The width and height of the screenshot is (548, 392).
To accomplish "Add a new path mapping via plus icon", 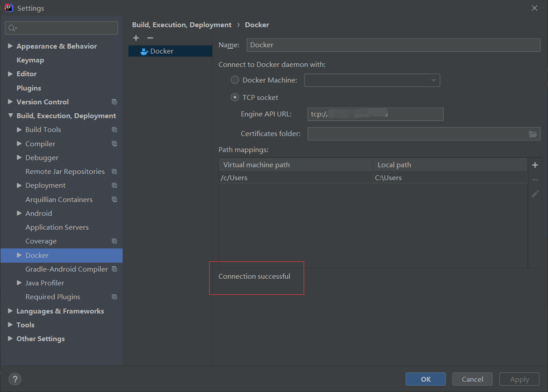I will [x=535, y=165].
